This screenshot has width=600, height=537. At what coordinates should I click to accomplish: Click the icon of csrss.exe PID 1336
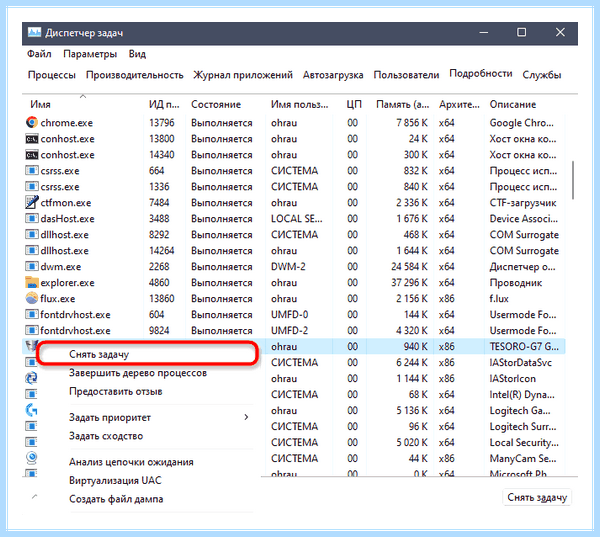32,186
